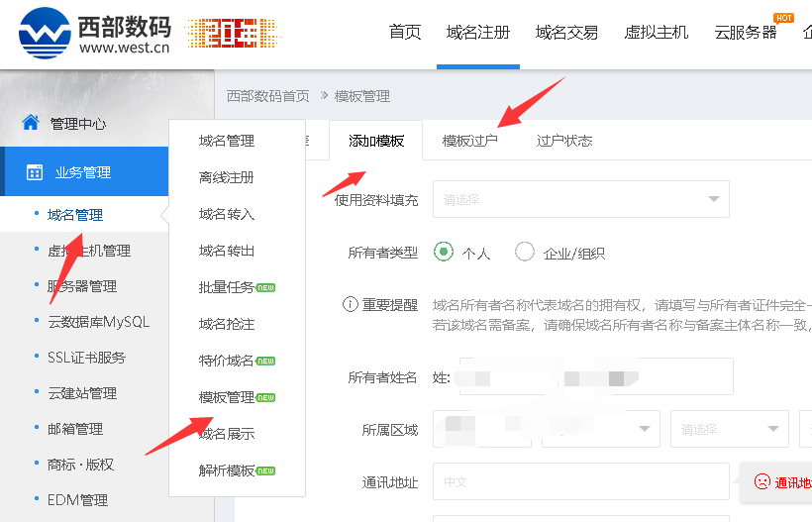Open 域名注册 in top navigation
The height and width of the screenshot is (522, 812).
478,32
